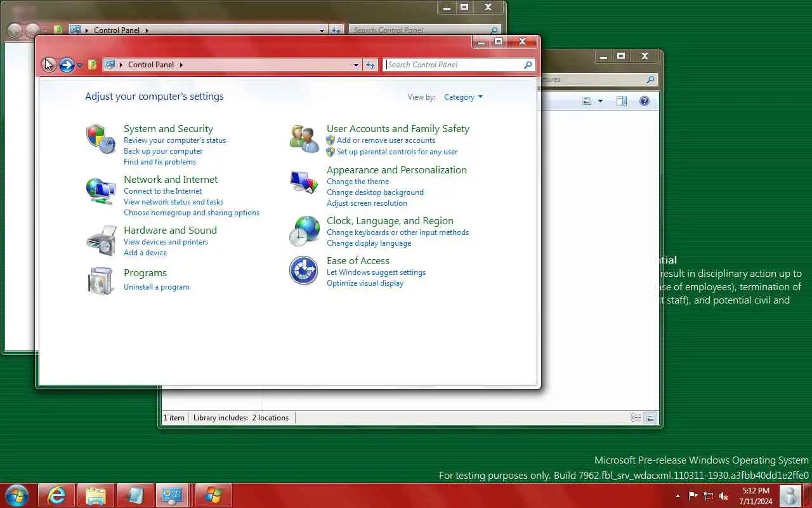The image size is (812, 508).
Task: Click Find and fix problems
Action: (x=160, y=162)
